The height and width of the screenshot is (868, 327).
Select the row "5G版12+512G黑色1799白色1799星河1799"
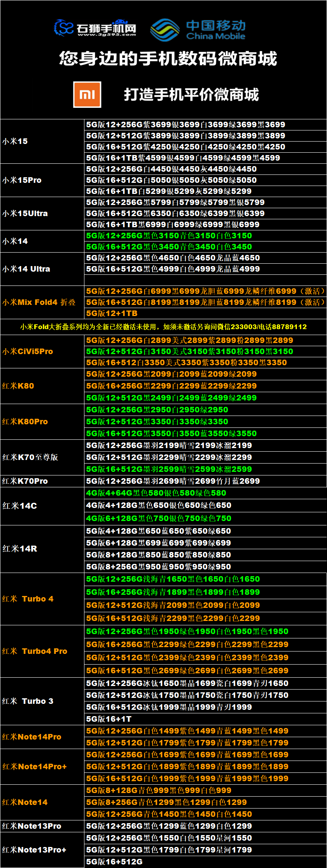coord(206,850)
